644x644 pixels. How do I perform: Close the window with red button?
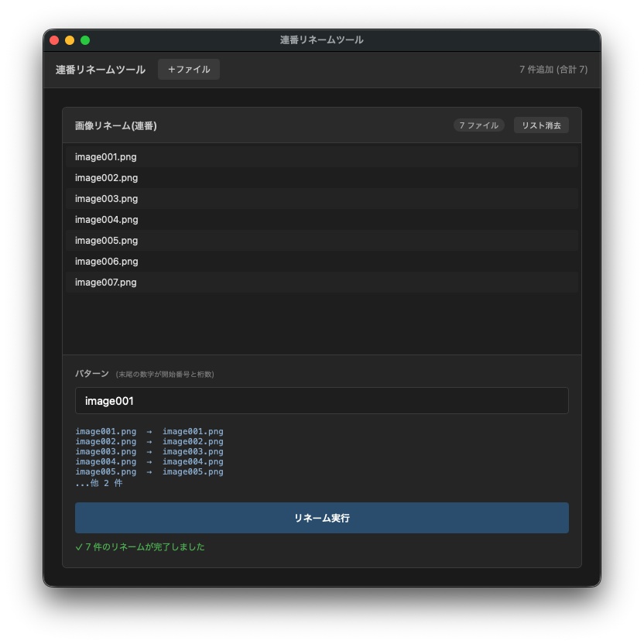[54, 40]
